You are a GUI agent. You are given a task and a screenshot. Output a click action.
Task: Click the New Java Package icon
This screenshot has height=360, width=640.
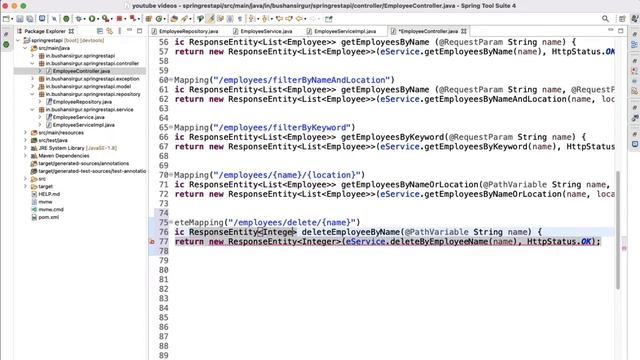[x=148, y=19]
